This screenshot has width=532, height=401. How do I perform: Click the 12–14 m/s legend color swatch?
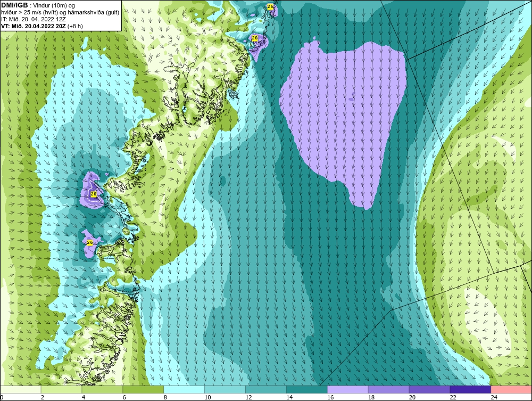click(266, 389)
